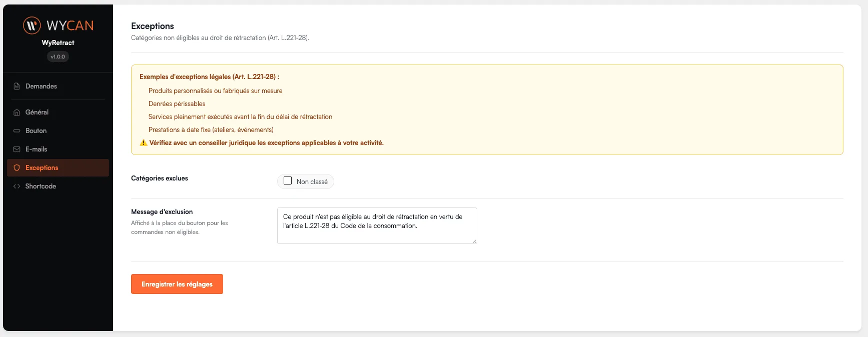Click 'Catégories non éligibles' subtitle text
The image size is (868, 337).
pyautogui.click(x=220, y=38)
